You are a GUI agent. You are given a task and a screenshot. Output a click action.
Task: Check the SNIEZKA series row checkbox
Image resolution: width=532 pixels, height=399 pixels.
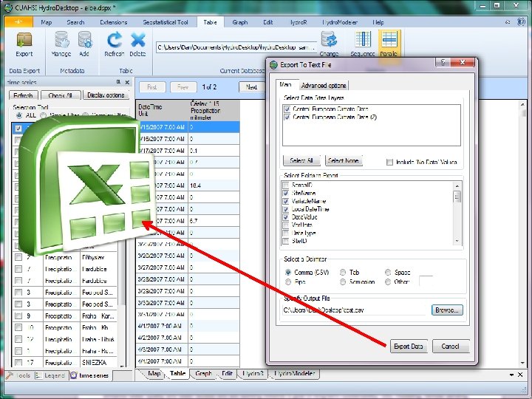click(x=18, y=362)
